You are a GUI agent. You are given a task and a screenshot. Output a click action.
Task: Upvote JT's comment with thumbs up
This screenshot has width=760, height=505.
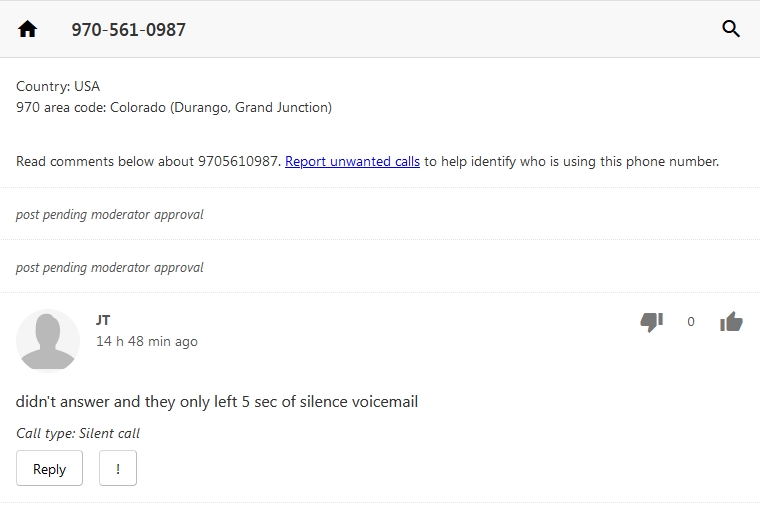731,321
